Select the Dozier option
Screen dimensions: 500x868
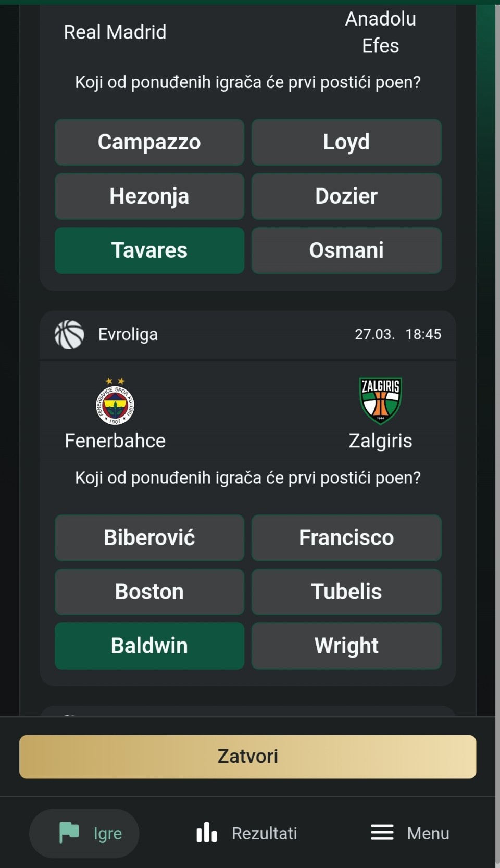click(346, 196)
